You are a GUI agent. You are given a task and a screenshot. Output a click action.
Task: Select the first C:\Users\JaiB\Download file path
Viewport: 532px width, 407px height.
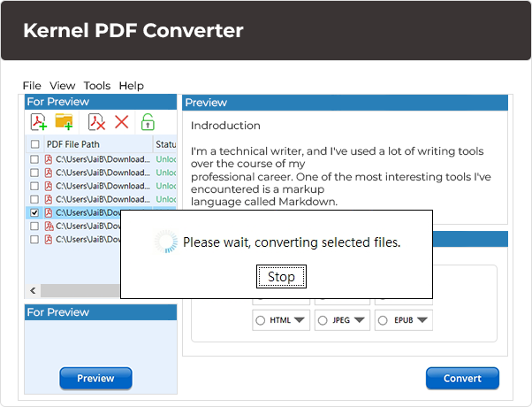103,159
